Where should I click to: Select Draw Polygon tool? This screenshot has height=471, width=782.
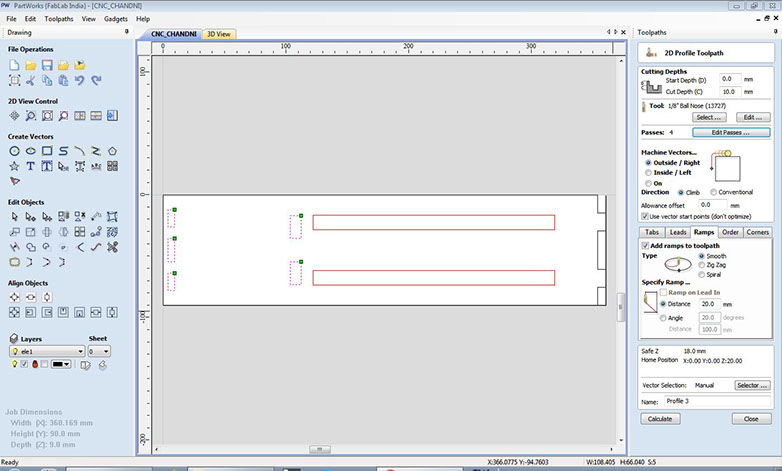(x=113, y=151)
